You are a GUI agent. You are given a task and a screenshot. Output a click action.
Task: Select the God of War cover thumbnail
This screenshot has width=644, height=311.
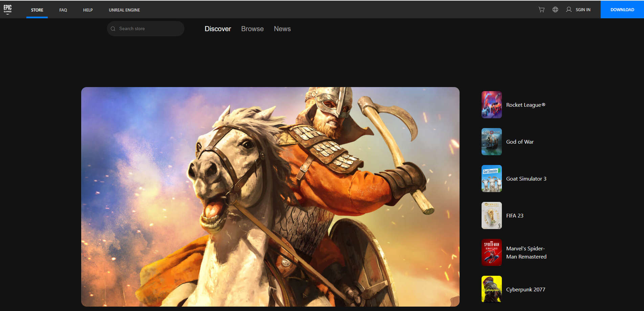492,142
